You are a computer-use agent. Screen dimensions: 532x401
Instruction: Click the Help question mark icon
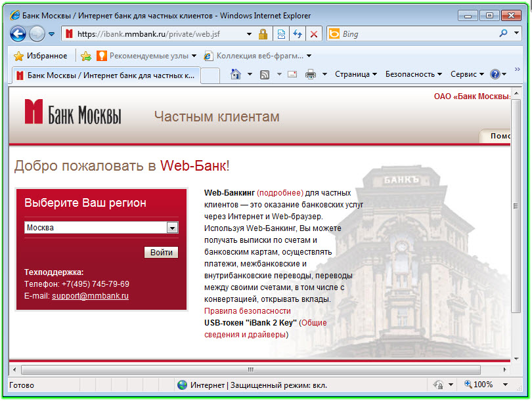coord(495,74)
